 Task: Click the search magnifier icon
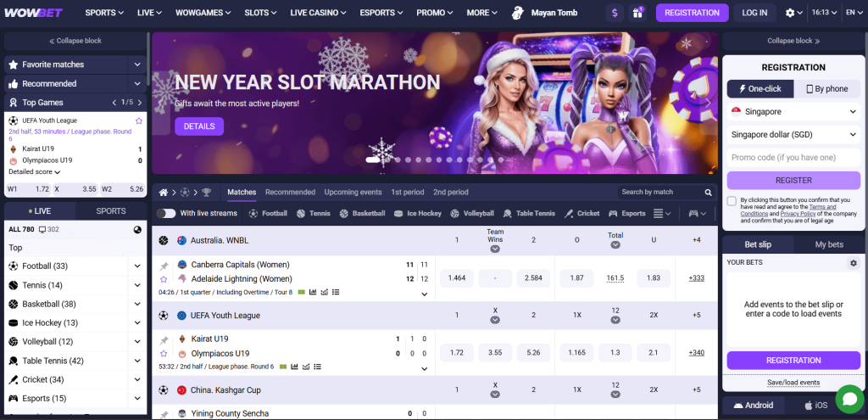(x=708, y=193)
